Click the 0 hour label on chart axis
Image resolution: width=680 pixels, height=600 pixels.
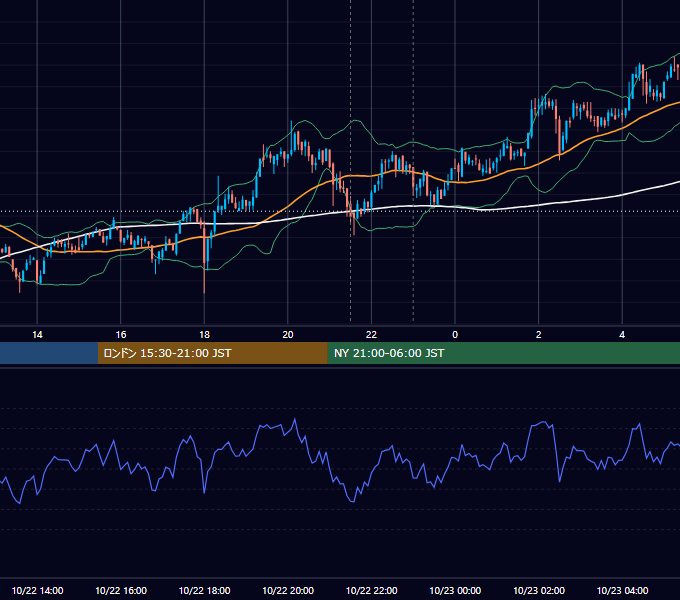pos(455,335)
